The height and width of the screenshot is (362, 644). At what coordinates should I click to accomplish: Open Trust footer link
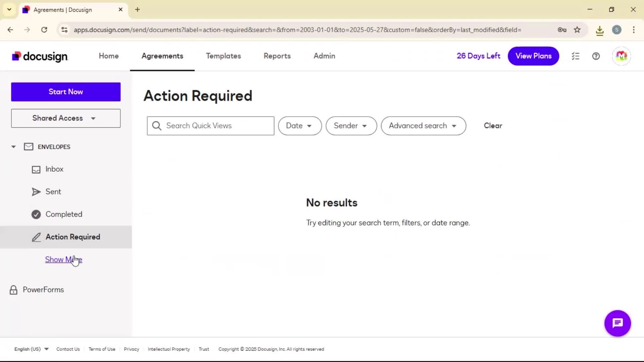pos(204,349)
